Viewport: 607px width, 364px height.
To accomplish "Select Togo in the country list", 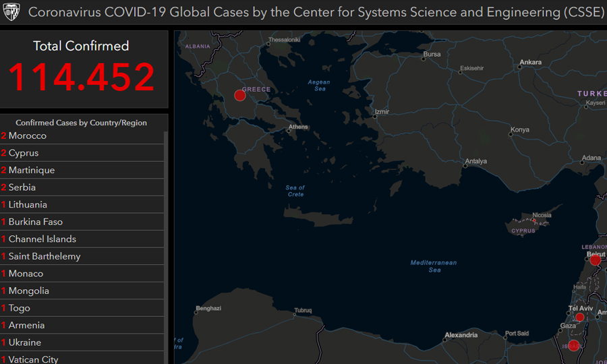I will [82, 308].
